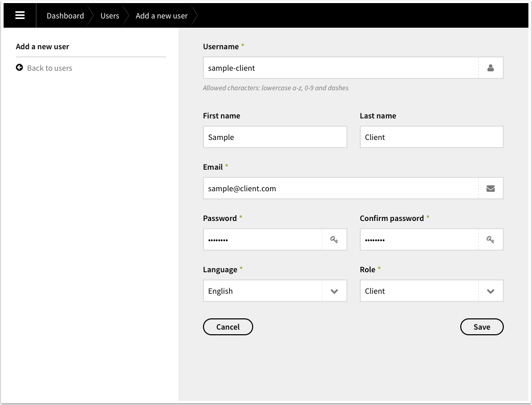Click the Email field label
This screenshot has width=532, height=405.
coord(213,167)
